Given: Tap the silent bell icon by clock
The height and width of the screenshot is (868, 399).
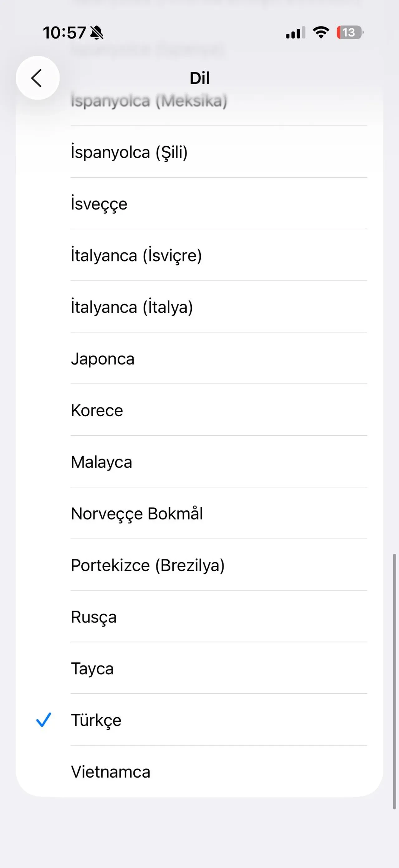Looking at the screenshot, I should tap(97, 33).
